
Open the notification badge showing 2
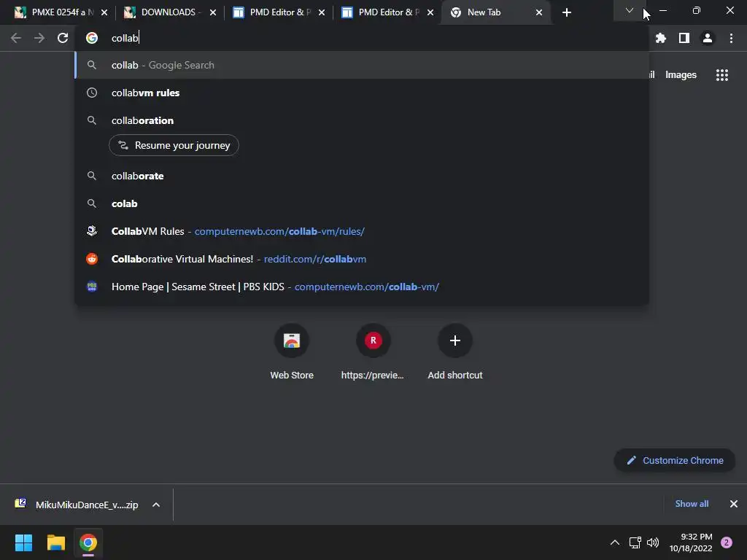[x=727, y=542]
